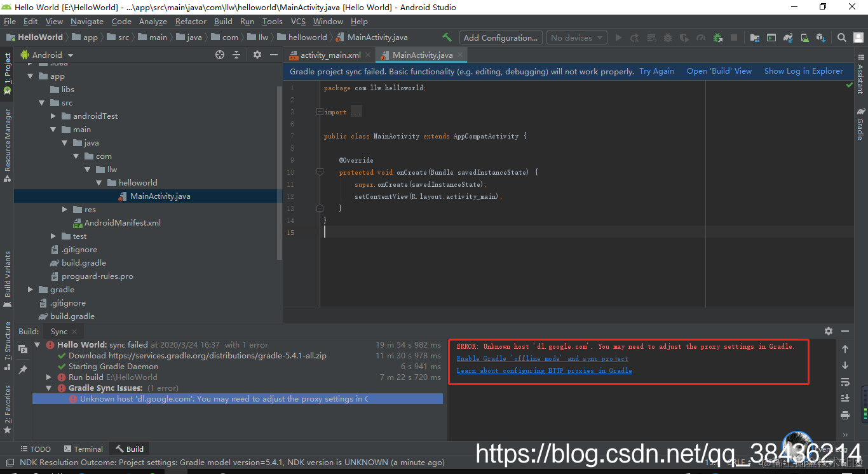Close the MainActivity.java editor tab
Image resolution: width=868 pixels, height=474 pixels.
point(461,55)
